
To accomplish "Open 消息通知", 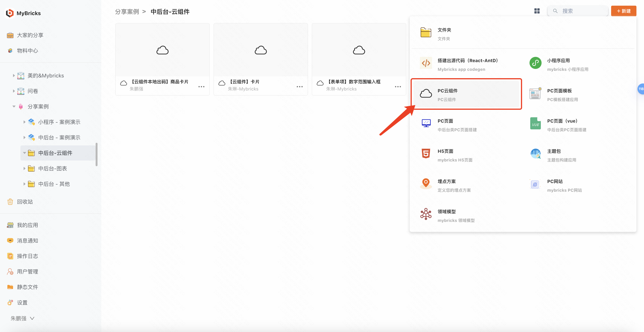I will tap(22, 241).
